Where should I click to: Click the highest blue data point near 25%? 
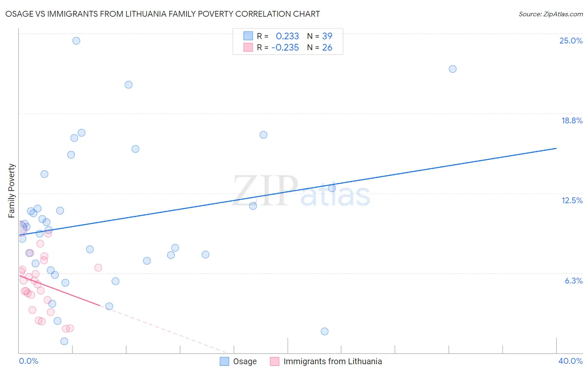coord(76,41)
